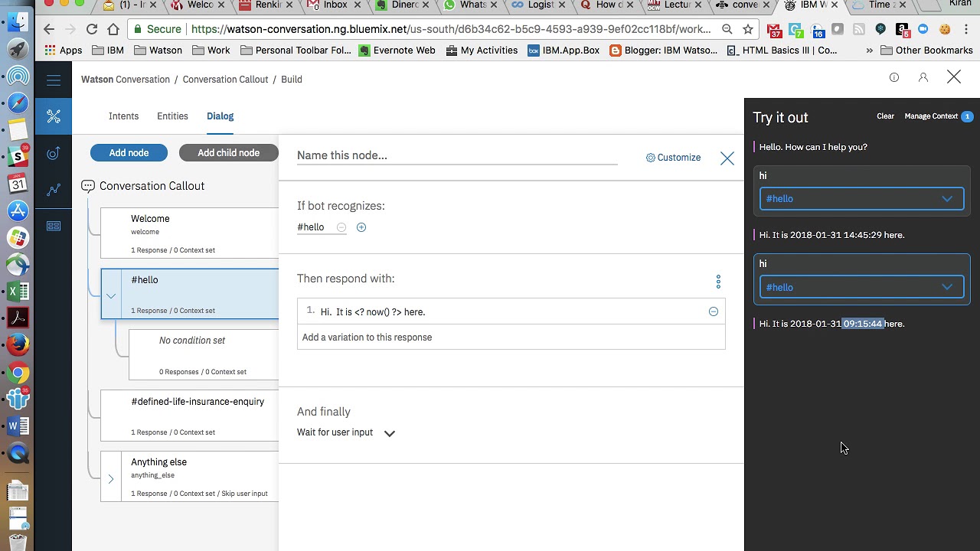Open response options three-dot menu
The image size is (980, 551).
pos(718,282)
